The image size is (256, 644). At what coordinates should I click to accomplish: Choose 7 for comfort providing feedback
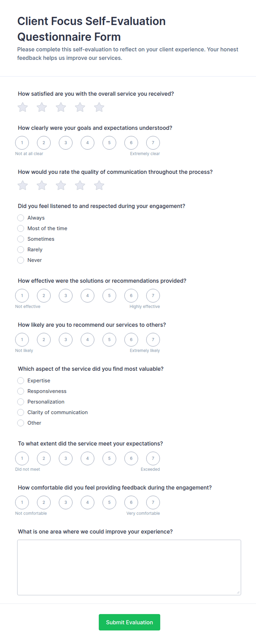[153, 502]
